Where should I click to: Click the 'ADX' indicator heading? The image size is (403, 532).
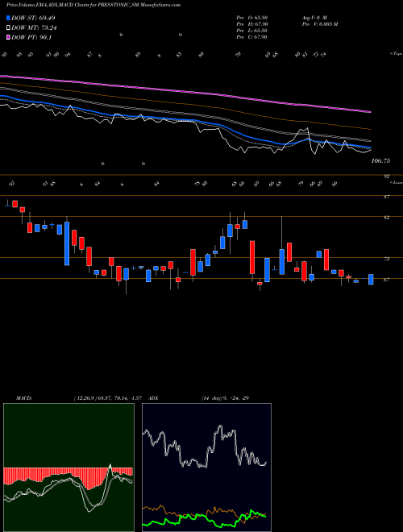click(x=153, y=398)
